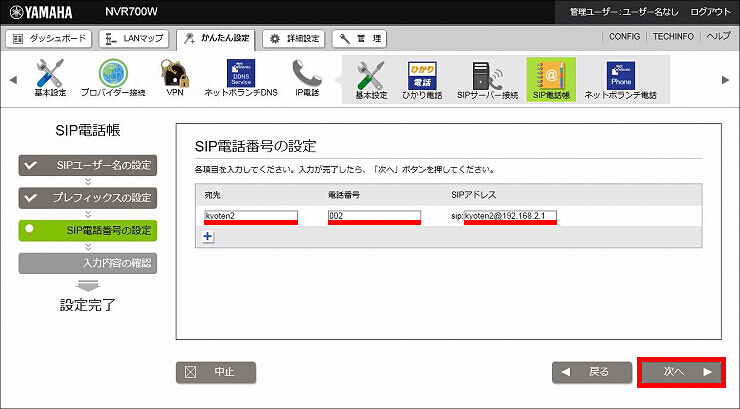
Task: Click the 戻る button
Action: tap(592, 372)
